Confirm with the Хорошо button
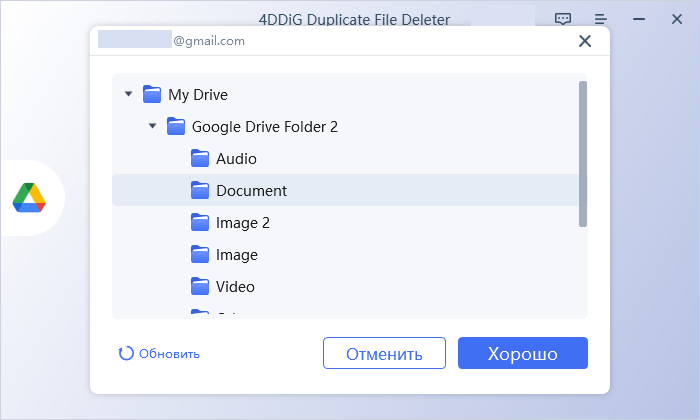This screenshot has width=700, height=420. (523, 353)
